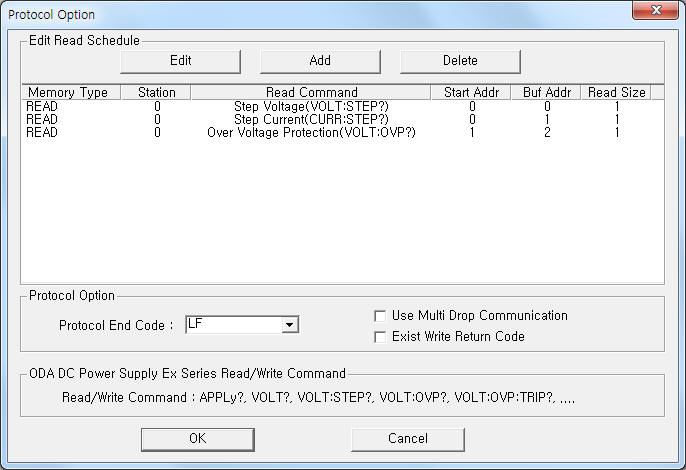Click the Read Size column header

tap(616, 92)
